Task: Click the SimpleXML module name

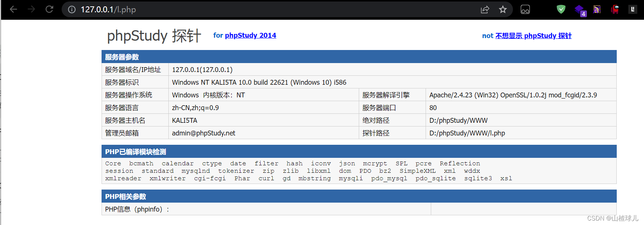Action: click(417, 171)
